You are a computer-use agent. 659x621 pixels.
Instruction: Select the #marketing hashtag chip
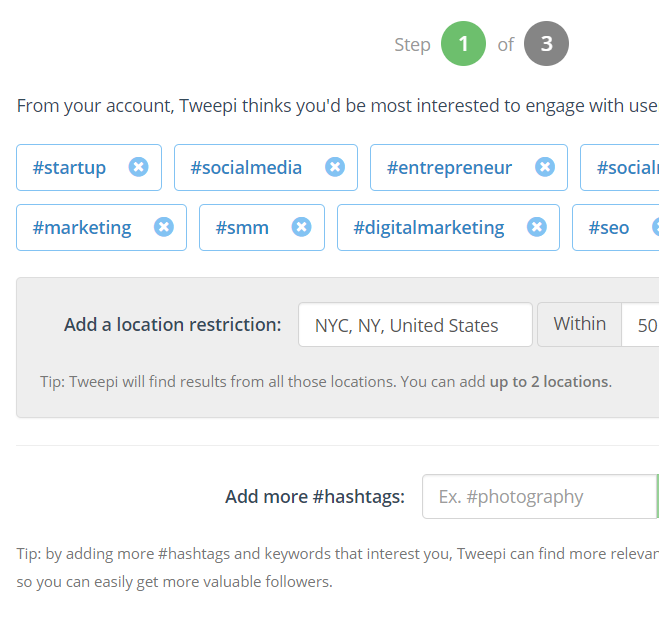tap(82, 227)
